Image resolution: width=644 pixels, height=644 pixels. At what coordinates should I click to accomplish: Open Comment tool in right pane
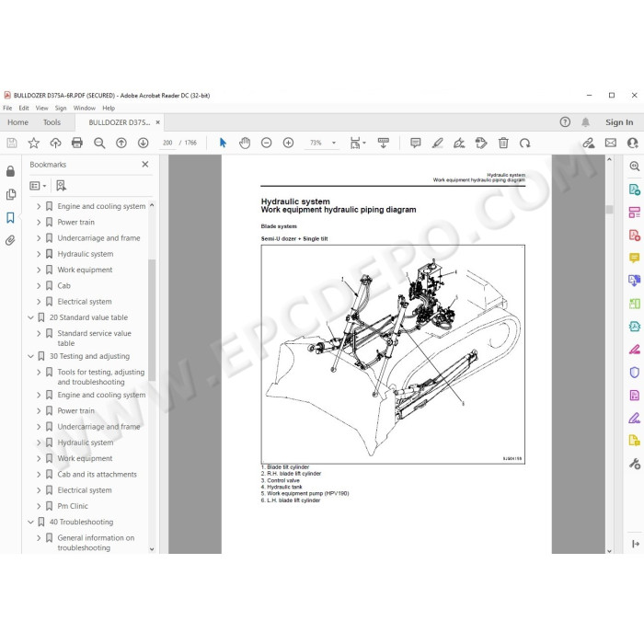[x=634, y=258]
